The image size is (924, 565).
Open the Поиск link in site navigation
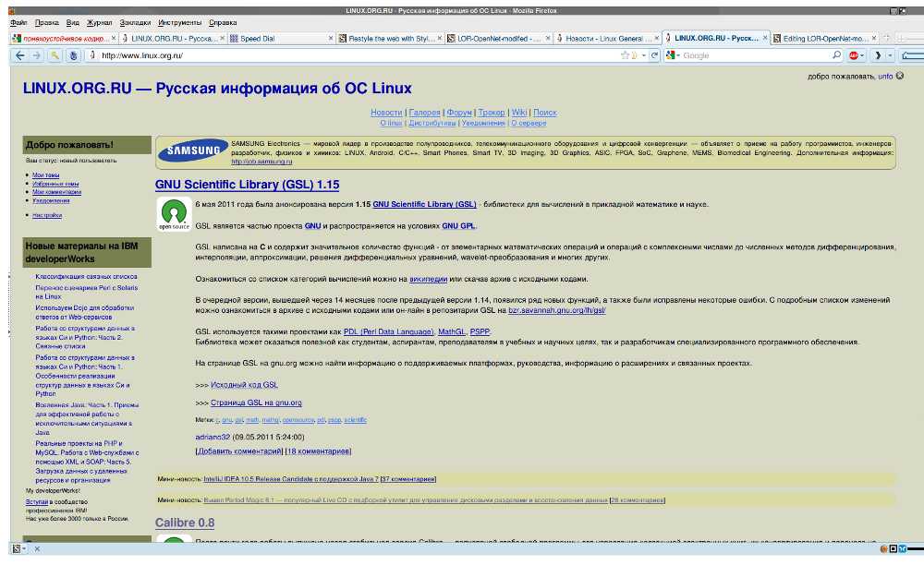pyautogui.click(x=545, y=113)
